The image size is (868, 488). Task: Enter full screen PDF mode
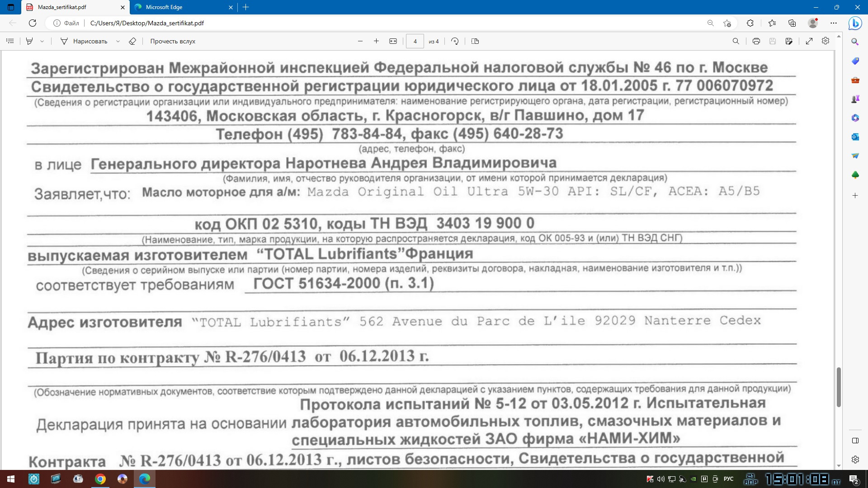tap(809, 41)
